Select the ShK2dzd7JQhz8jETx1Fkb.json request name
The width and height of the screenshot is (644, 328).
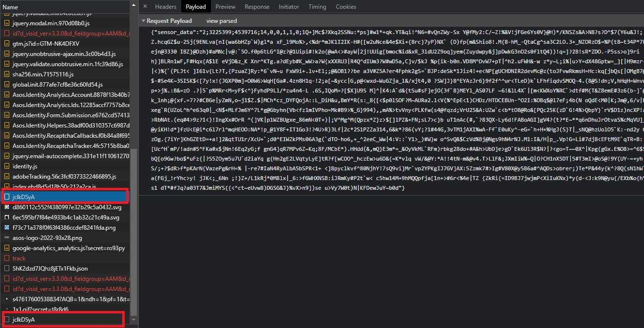(50, 269)
